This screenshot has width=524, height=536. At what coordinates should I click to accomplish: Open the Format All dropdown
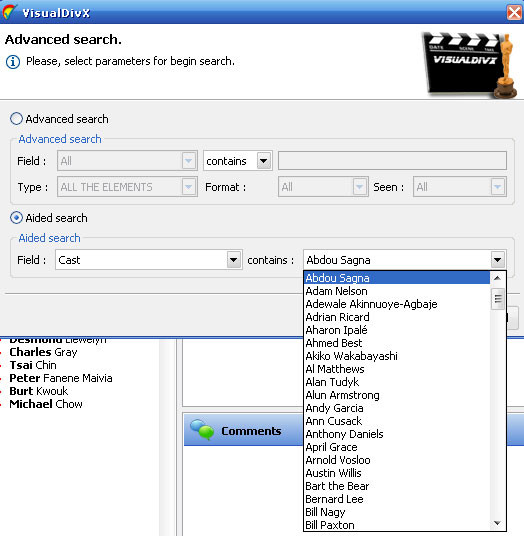(360, 187)
